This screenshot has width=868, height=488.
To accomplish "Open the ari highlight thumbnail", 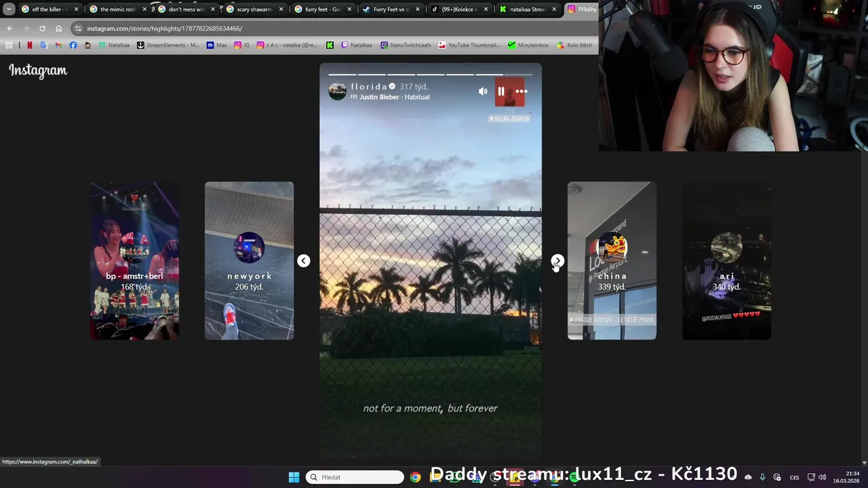I will pos(726,260).
